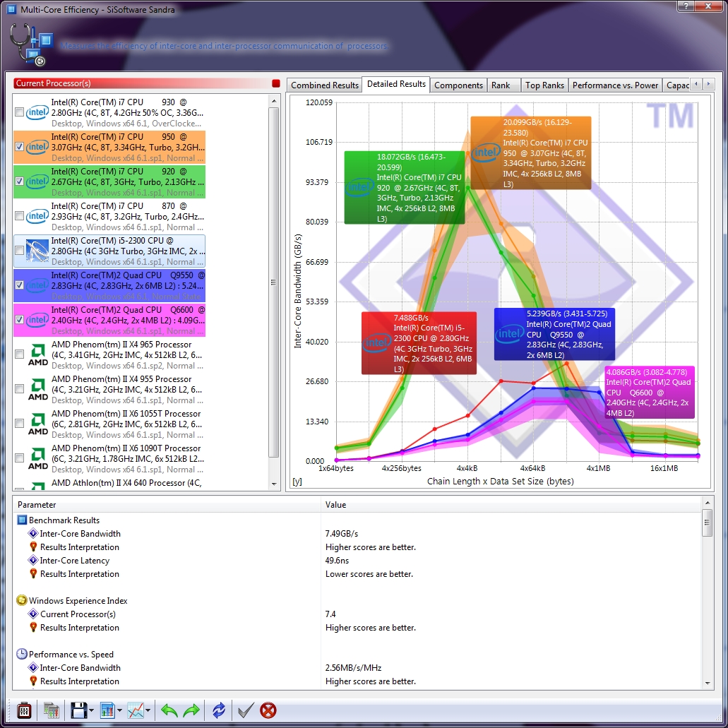Check the Core i7 930 checkbox
This screenshot has width=728, height=728.
(x=19, y=112)
